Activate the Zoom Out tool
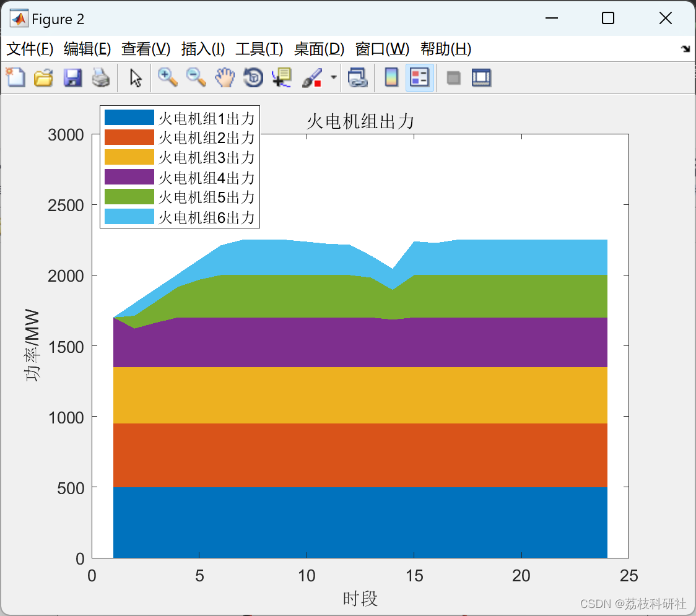 tap(196, 77)
